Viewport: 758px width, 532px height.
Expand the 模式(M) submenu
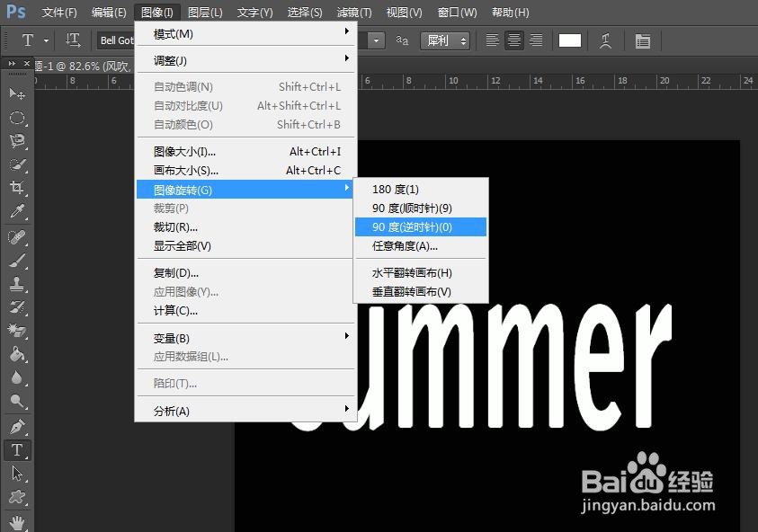[245, 34]
